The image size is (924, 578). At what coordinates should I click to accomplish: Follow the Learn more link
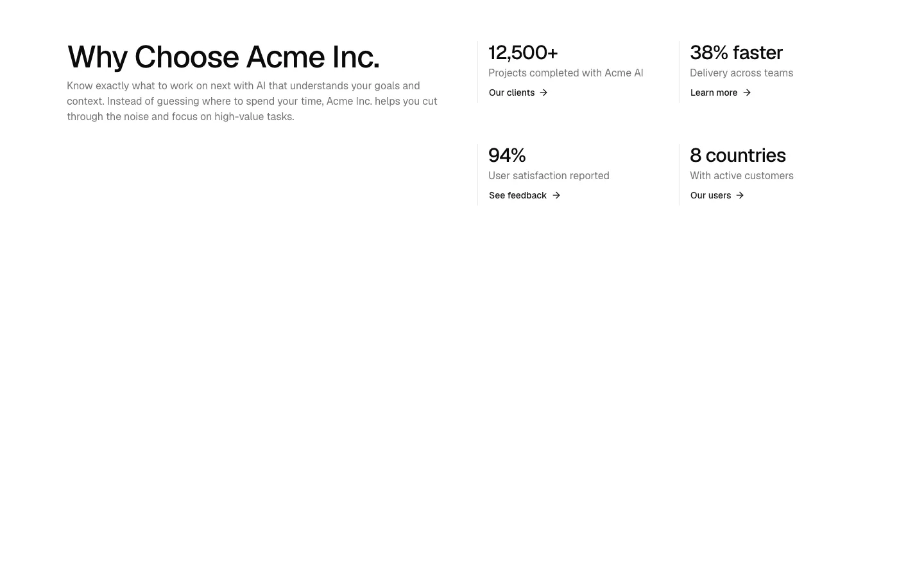721,92
